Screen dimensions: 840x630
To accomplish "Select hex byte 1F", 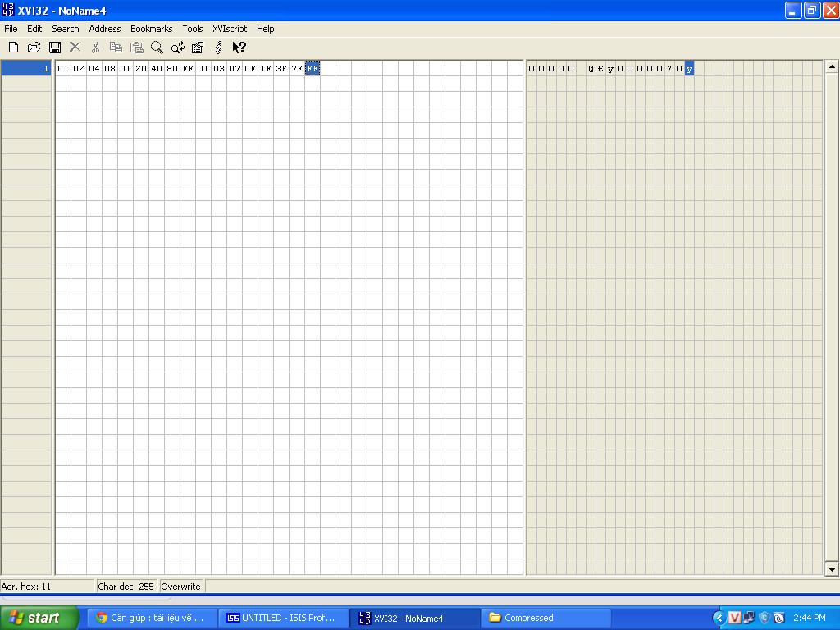I will click(265, 69).
